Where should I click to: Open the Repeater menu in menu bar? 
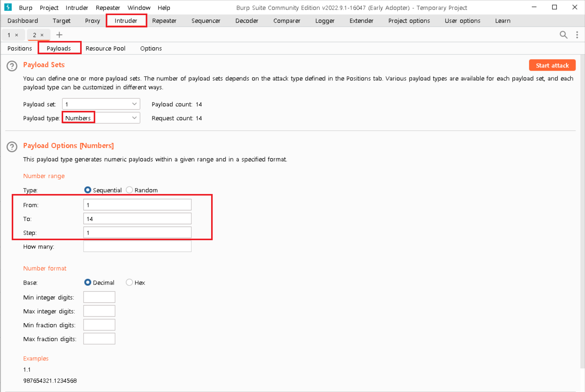pos(108,8)
